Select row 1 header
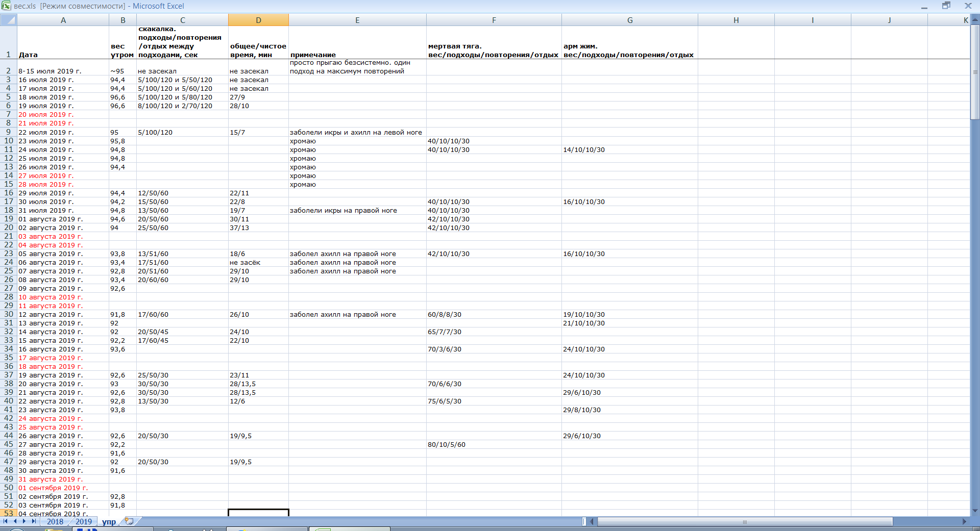Viewport: 980px width, 531px height. click(9, 42)
